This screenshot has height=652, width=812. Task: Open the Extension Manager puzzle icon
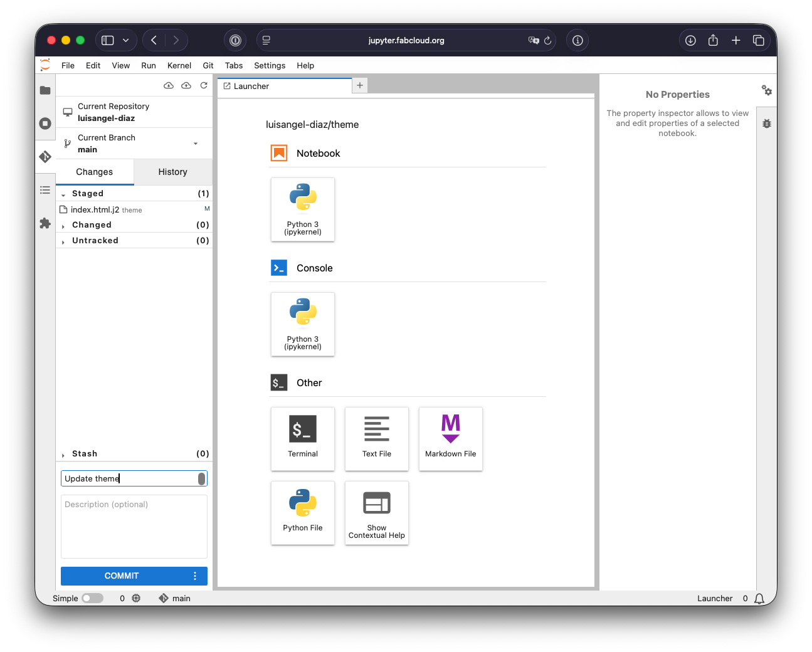point(45,223)
